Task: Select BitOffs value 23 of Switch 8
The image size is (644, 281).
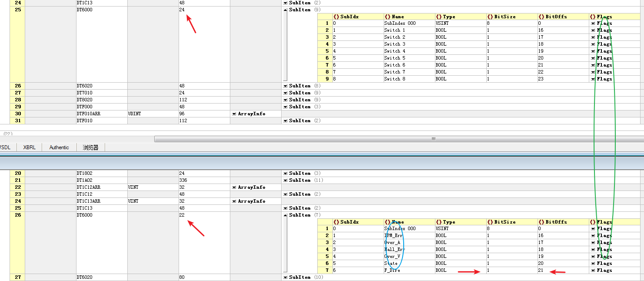Action: [x=563, y=79]
